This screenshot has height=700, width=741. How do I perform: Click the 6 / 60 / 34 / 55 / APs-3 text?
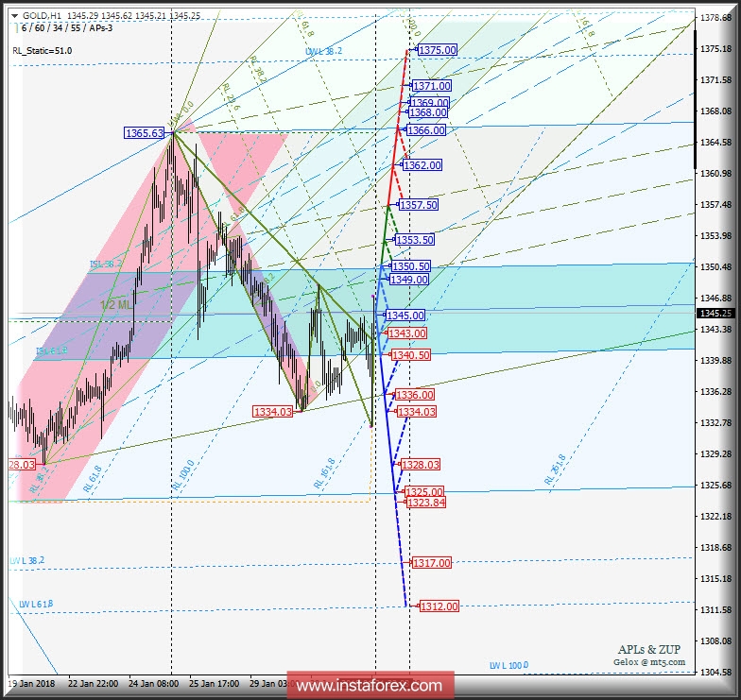(67, 28)
